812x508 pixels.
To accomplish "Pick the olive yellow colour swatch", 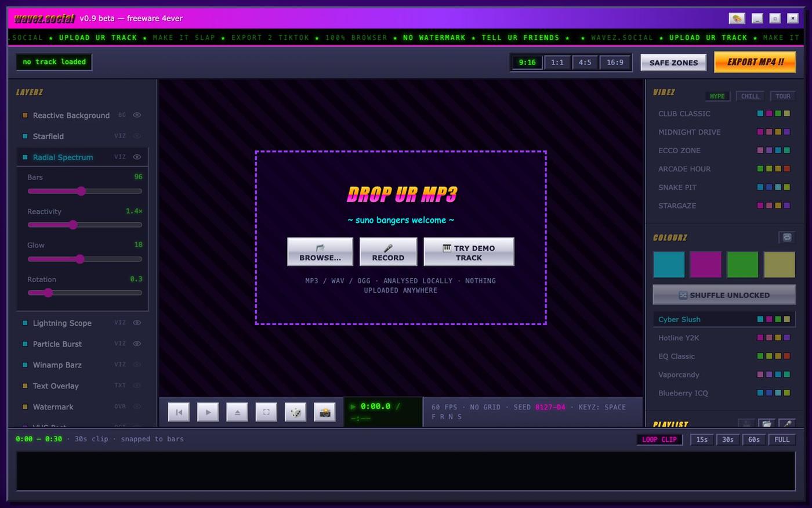I will tap(779, 265).
